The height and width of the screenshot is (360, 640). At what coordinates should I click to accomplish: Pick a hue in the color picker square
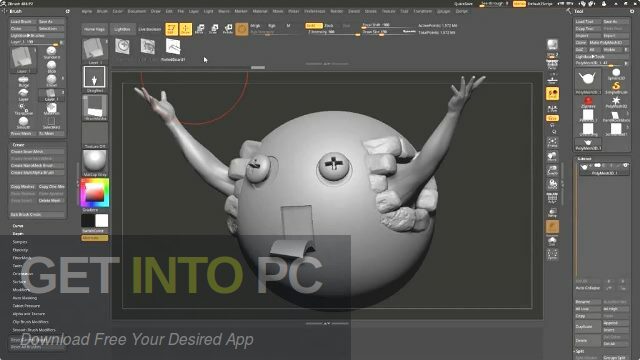[x=95, y=193]
